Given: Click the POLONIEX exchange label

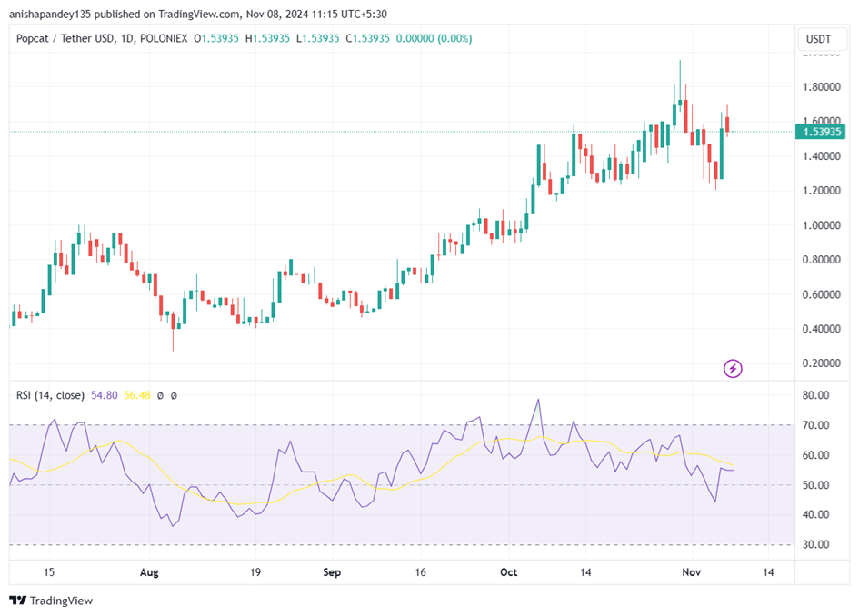Looking at the screenshot, I should (x=164, y=38).
